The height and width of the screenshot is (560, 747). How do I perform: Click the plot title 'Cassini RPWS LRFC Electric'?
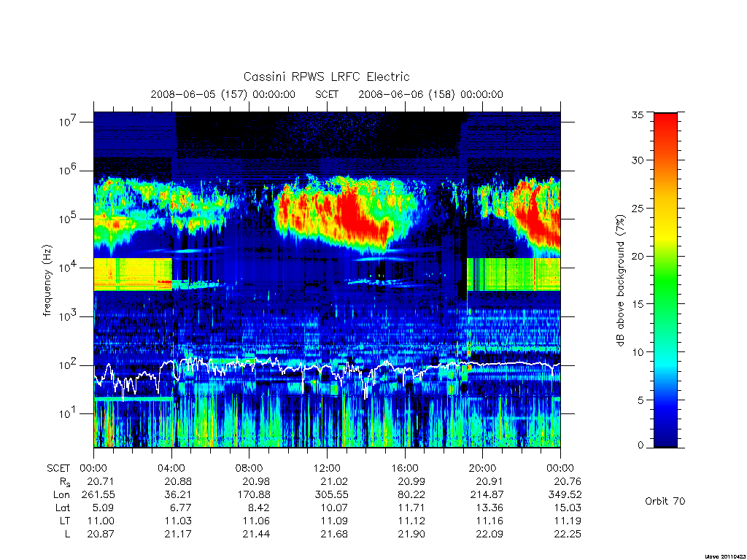(x=326, y=77)
